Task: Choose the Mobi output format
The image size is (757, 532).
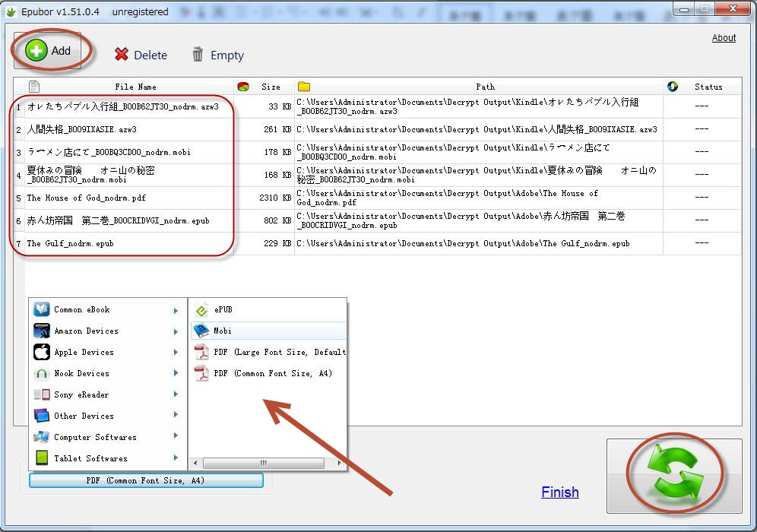Action: pyautogui.click(x=268, y=331)
